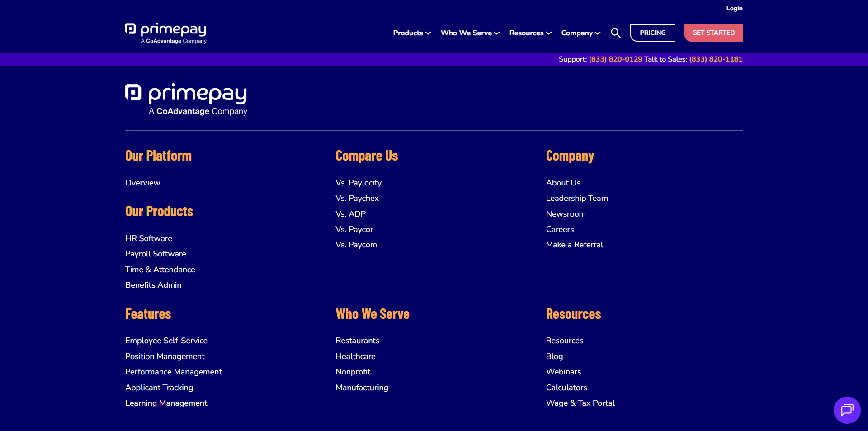Click the PrimePay logo in header
Viewport: 868px width, 431px height.
[166, 33]
